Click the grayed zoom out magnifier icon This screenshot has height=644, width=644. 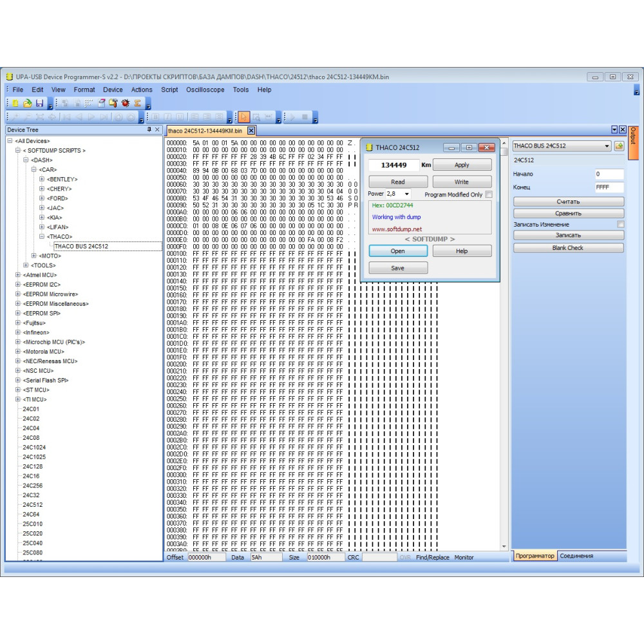tap(28, 117)
